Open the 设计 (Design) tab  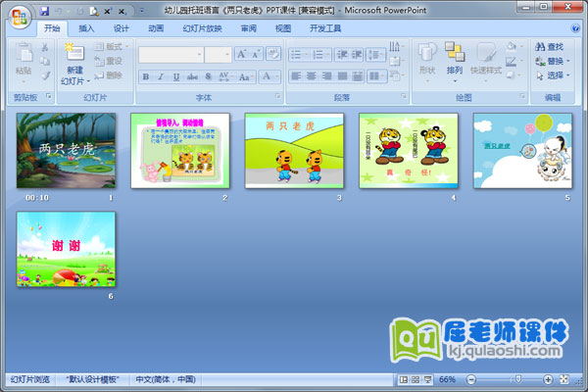(x=122, y=28)
